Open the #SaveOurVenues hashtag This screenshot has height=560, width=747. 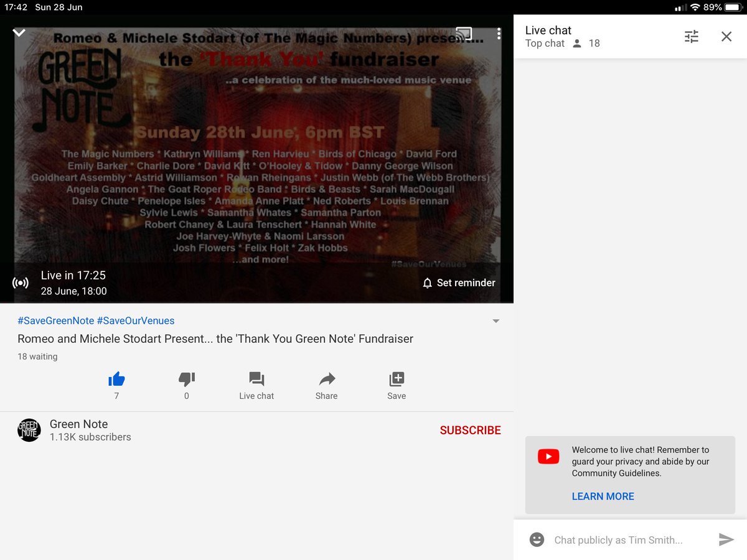click(x=136, y=321)
